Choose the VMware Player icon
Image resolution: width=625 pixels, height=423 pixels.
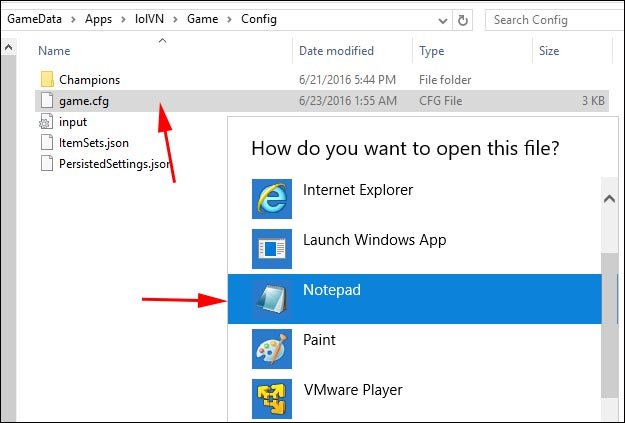272,399
